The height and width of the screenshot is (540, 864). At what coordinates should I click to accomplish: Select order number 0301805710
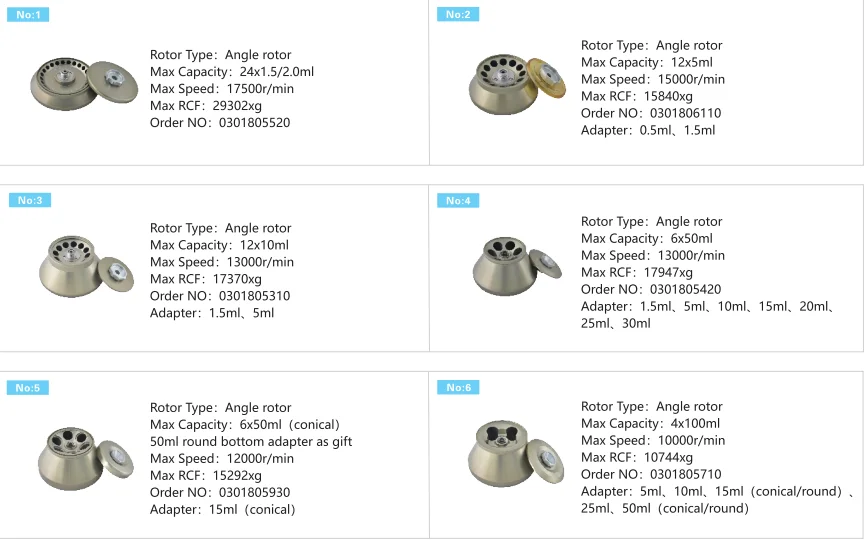pyautogui.click(x=685, y=474)
